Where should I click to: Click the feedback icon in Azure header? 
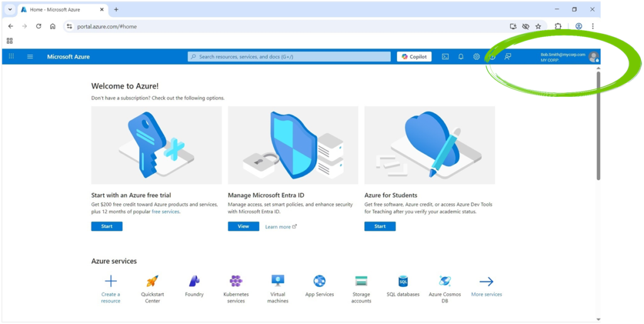coord(508,57)
